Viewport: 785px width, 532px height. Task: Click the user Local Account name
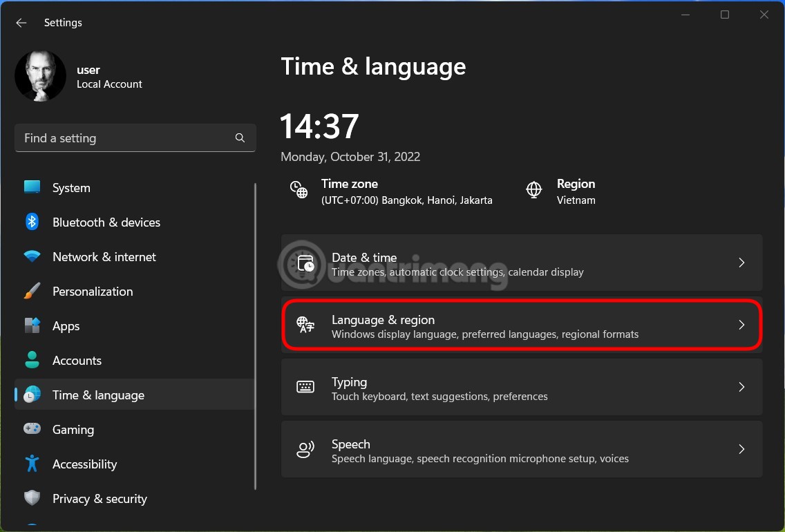[x=109, y=77]
